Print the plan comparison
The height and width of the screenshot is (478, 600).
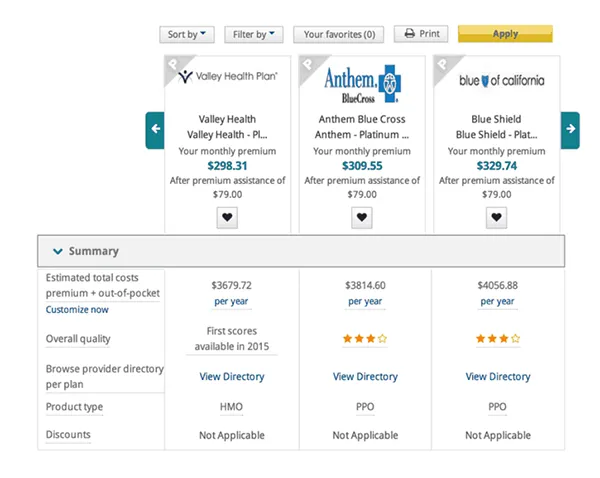tap(421, 34)
